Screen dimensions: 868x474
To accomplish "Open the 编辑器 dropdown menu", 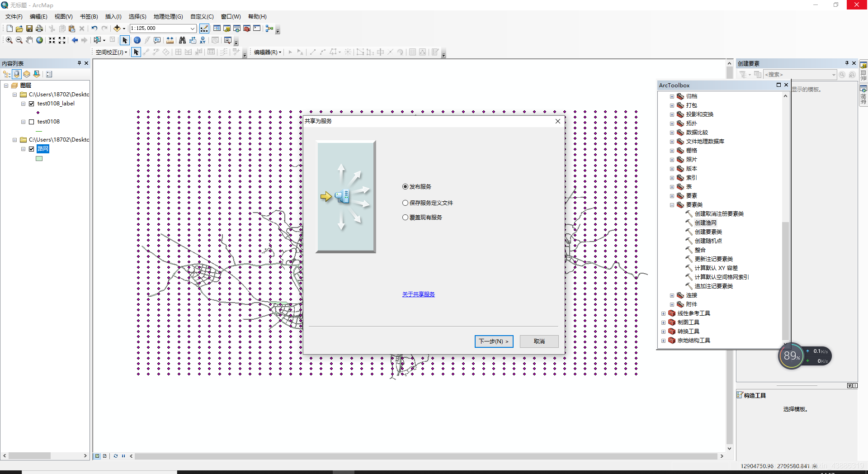I will [267, 52].
